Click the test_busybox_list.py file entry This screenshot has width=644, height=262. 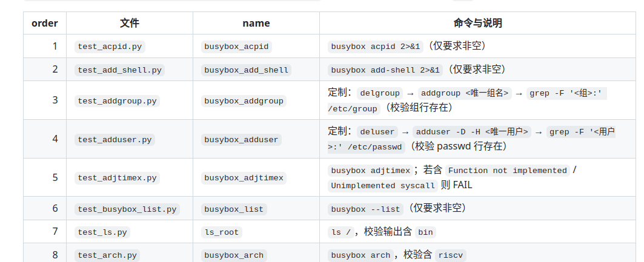pos(127,209)
